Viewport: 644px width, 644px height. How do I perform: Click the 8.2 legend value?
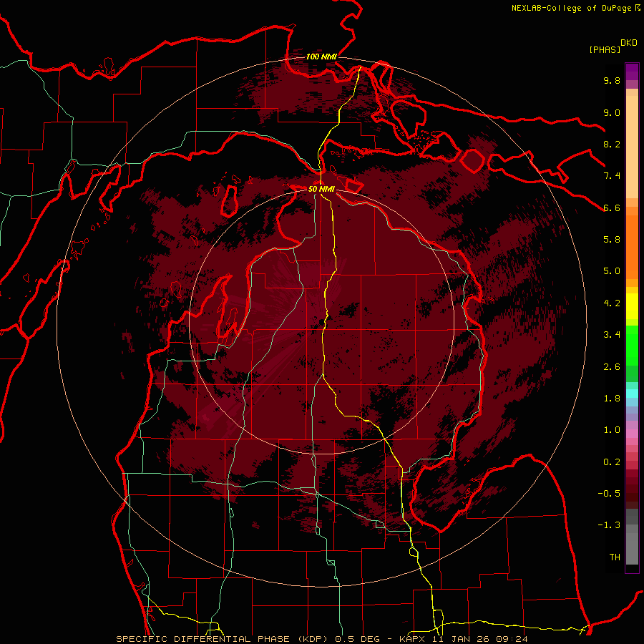(612, 144)
